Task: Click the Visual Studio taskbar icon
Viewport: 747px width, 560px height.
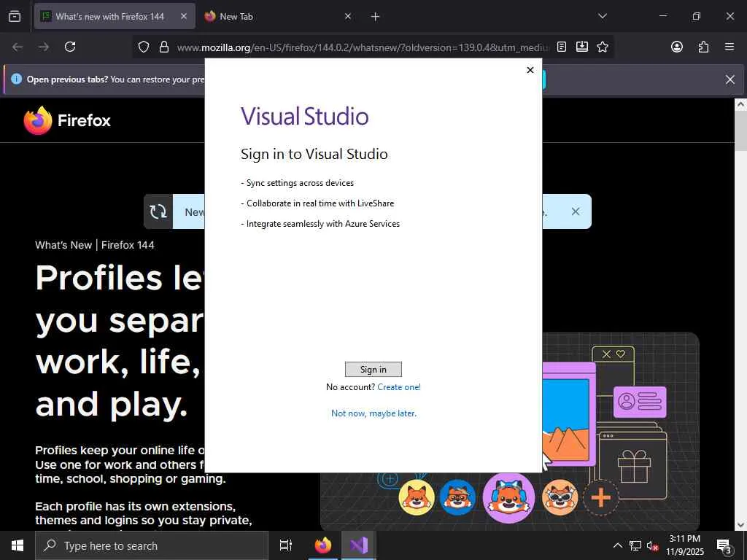Action: click(359, 545)
